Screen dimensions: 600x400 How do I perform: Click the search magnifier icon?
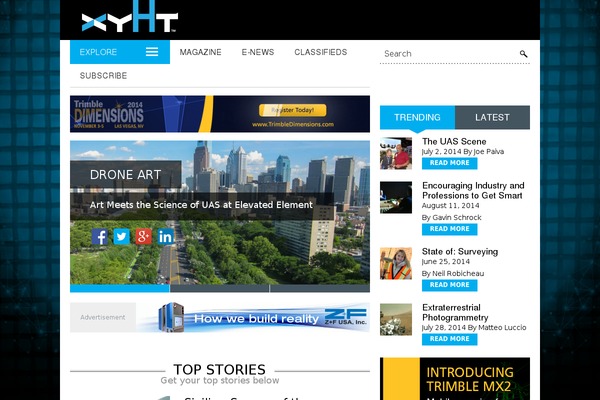pos(523,54)
